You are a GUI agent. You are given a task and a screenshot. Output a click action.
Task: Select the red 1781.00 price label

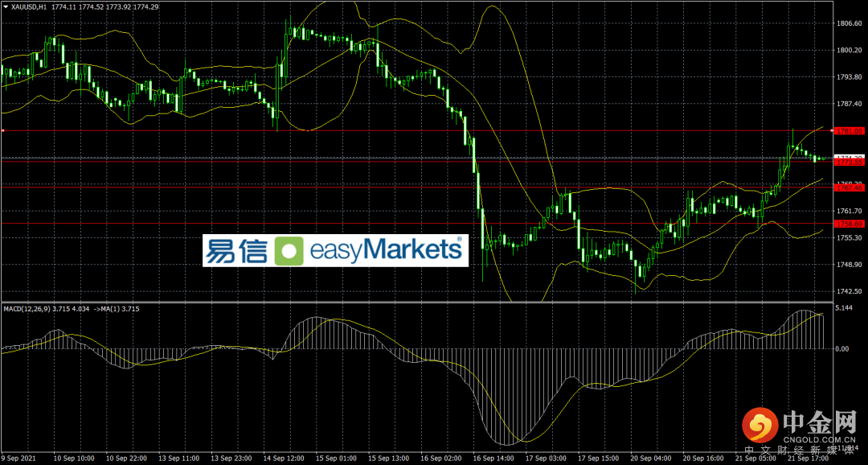point(850,131)
